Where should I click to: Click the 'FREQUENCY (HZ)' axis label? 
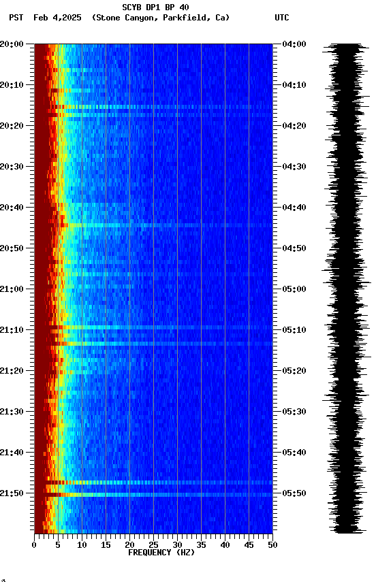(161, 553)
